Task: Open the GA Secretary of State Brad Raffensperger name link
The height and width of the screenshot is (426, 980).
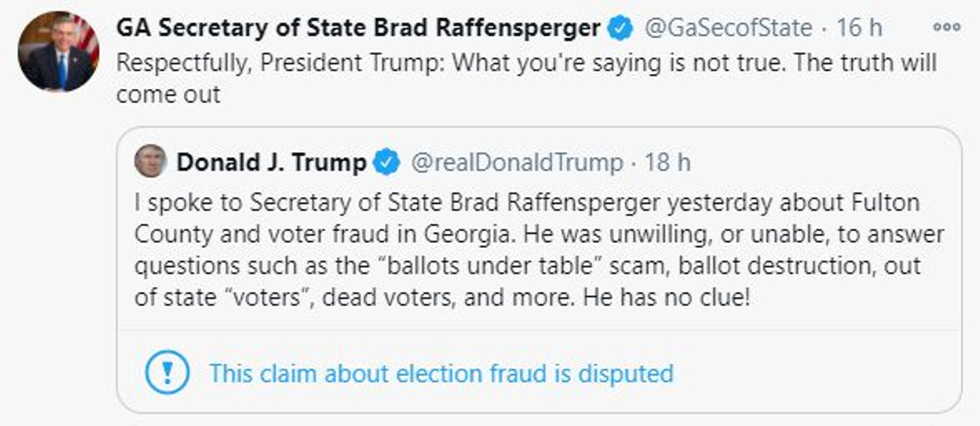Action: point(358,28)
